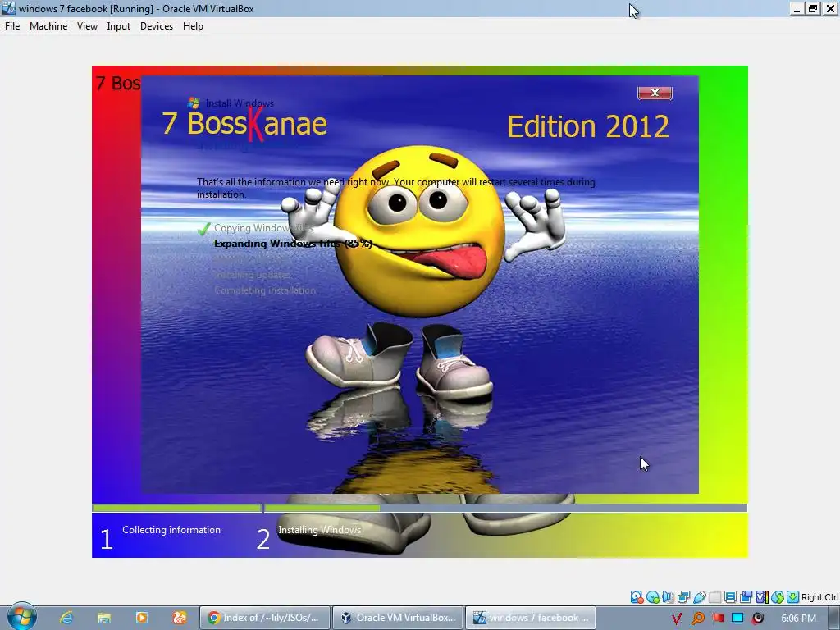Click the network adapters status icon
The image size is (840, 630).
(x=683, y=597)
